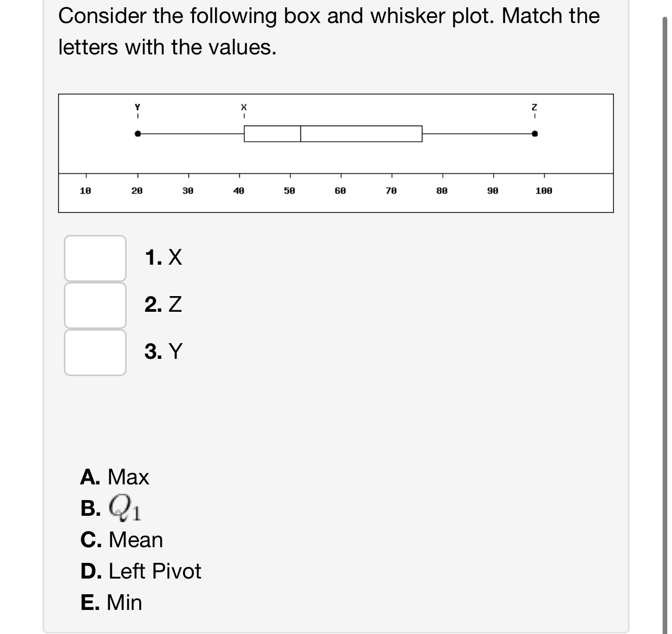
Task: Select option C. Mean
Action: click(121, 540)
